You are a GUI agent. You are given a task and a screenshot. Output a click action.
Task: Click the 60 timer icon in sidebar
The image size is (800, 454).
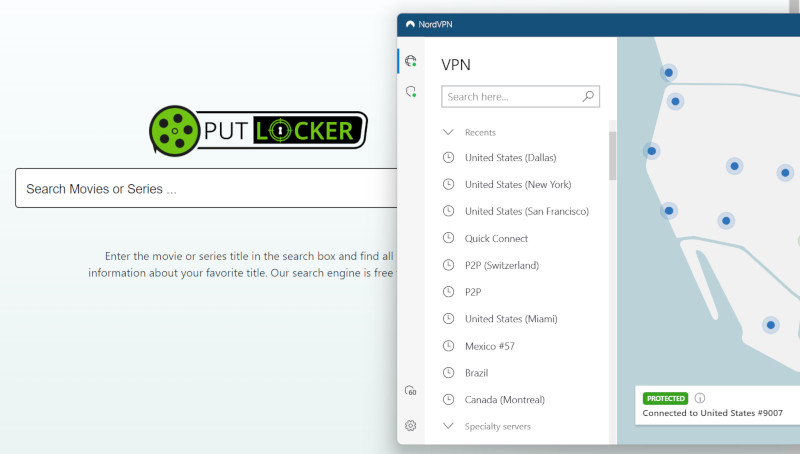(x=411, y=391)
